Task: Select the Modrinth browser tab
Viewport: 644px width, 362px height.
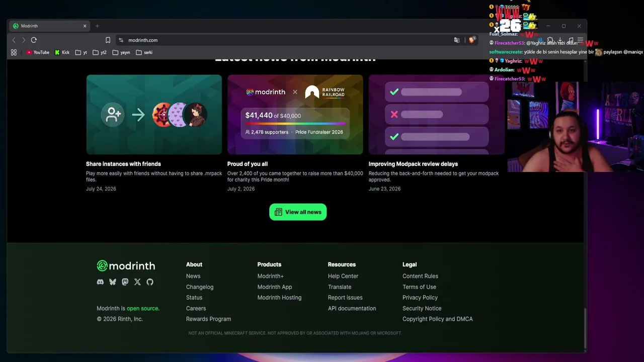Action: pos(50,26)
